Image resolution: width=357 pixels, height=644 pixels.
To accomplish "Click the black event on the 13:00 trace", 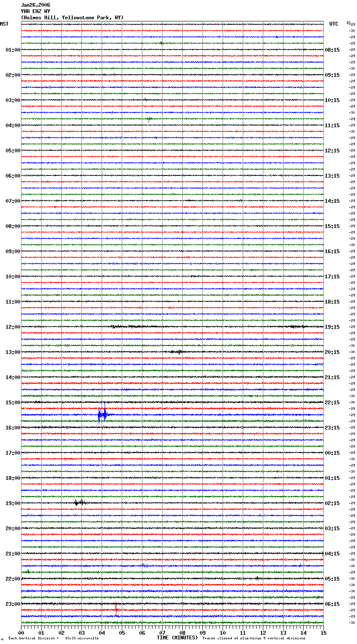I will (x=177, y=351).
